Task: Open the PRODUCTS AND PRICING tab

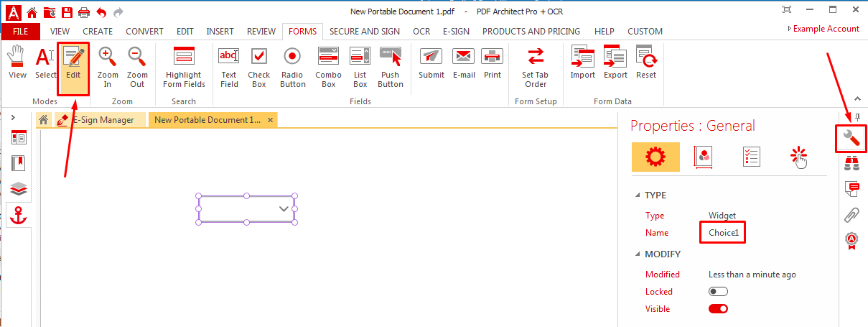Action: (531, 32)
